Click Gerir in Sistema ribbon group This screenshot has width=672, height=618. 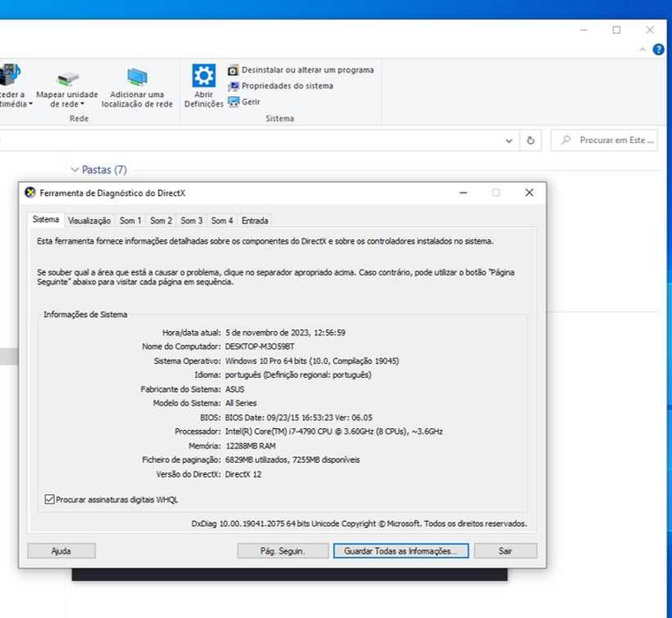(x=245, y=102)
